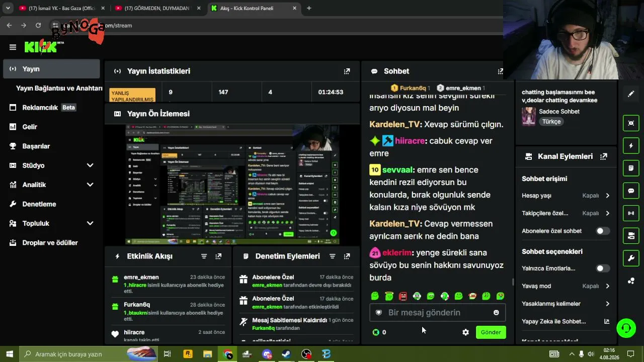Toggle Yalnızca Emotlarla switch
644x362 pixels.
tap(603, 268)
